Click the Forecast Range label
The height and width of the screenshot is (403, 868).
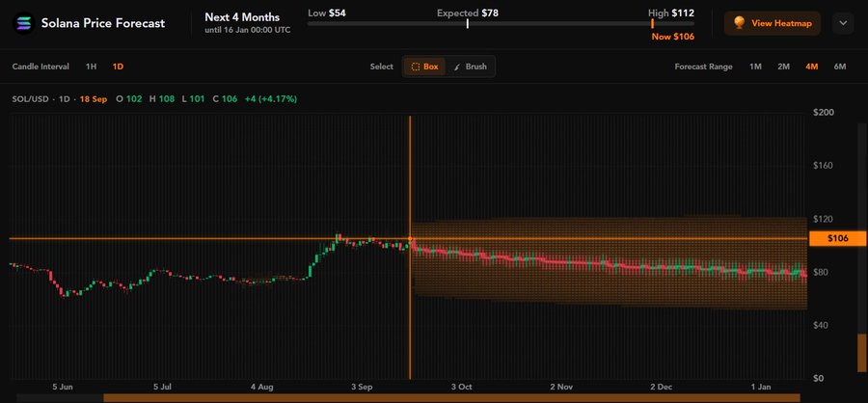coord(703,67)
